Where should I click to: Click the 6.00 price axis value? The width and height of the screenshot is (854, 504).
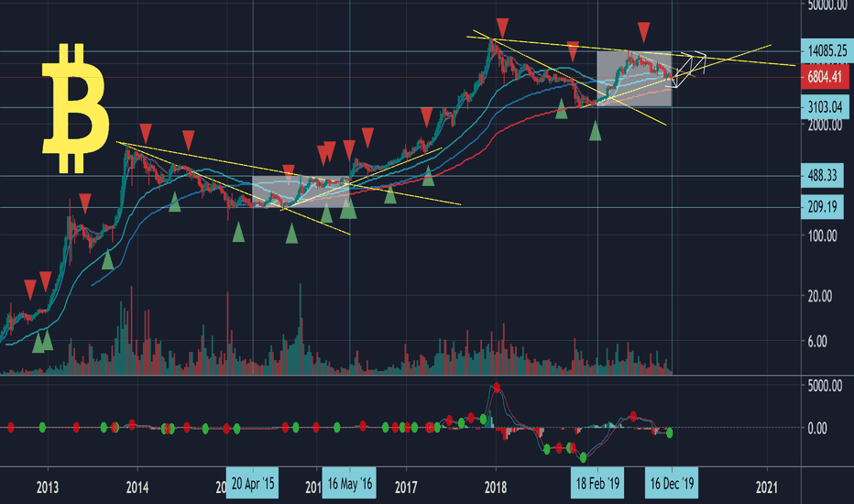[x=817, y=342]
